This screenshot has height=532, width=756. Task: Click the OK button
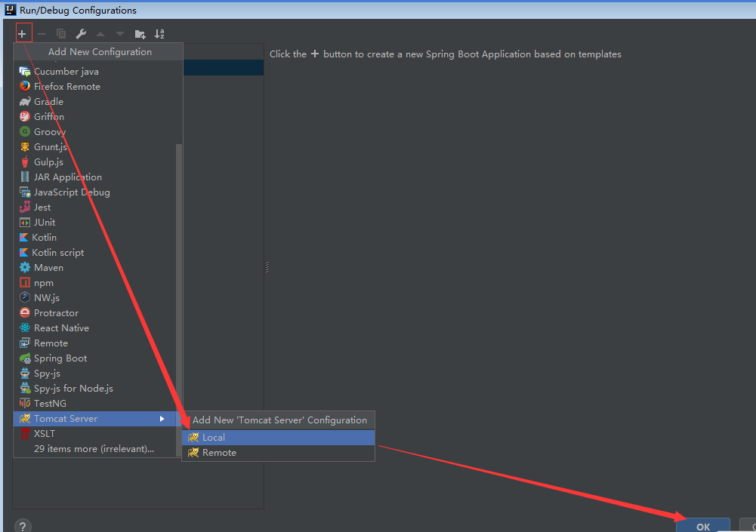(x=703, y=526)
